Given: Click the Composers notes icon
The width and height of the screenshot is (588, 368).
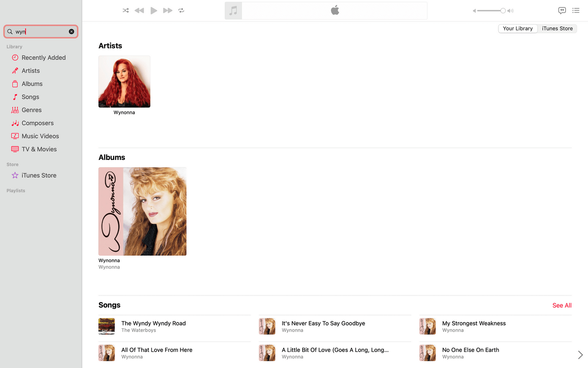Looking at the screenshot, I should point(15,123).
